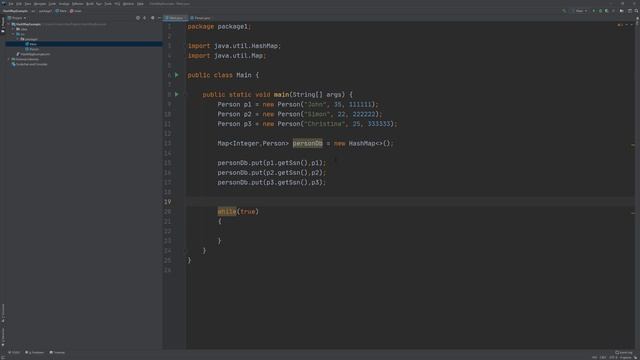640x360 pixels.
Task: Select the Main.java editor tab
Action: tap(175, 18)
